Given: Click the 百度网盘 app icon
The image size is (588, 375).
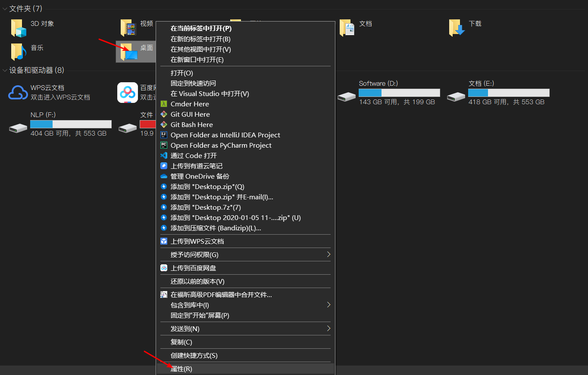Looking at the screenshot, I should 128,93.
